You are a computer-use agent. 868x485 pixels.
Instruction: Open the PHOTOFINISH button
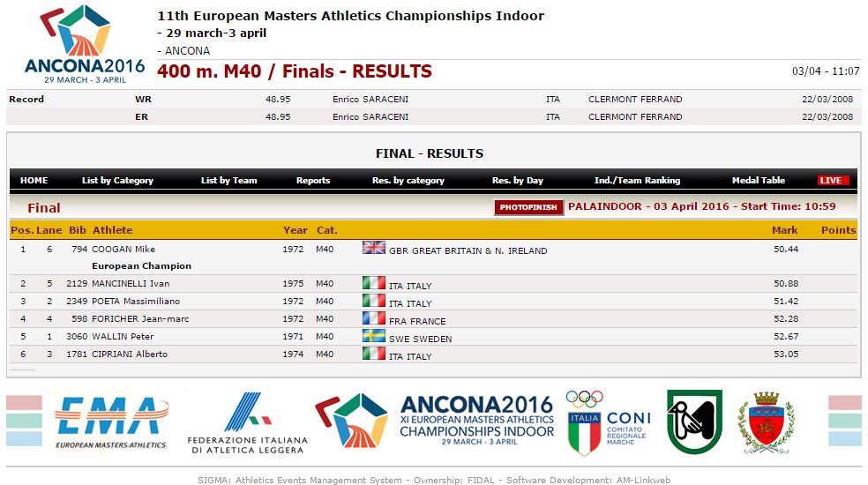pos(528,207)
